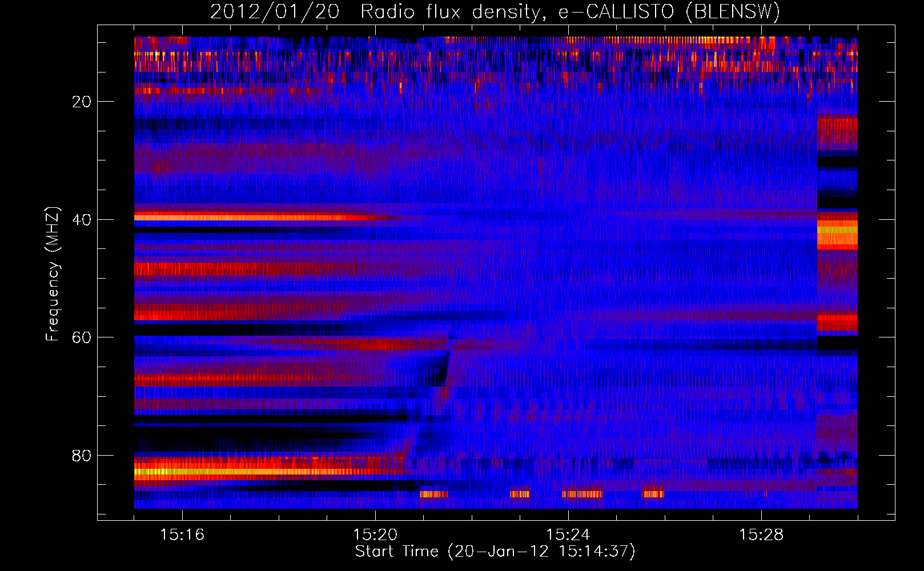Click the plot title 'Radio flux density, e-CALLISTO (BLENSW)'
This screenshot has width=924, height=571.
pos(570,11)
